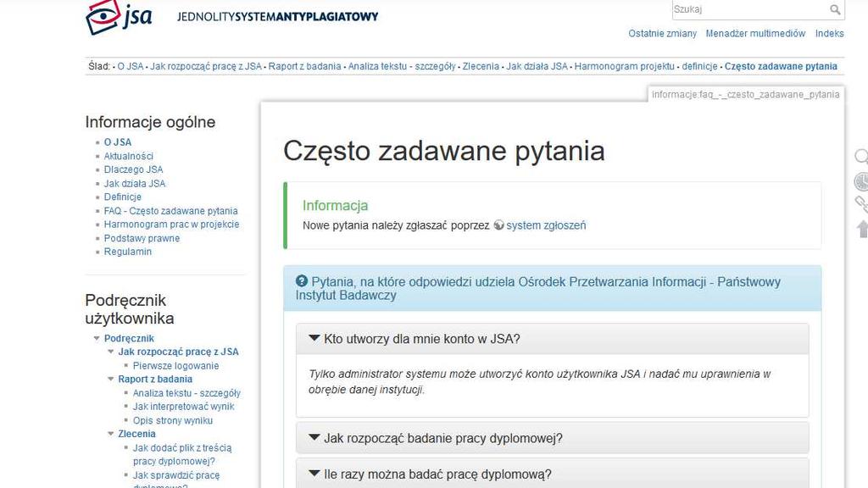Open 'Pierwsze logowanie' tree item
The width and height of the screenshot is (868, 488).
(175, 366)
